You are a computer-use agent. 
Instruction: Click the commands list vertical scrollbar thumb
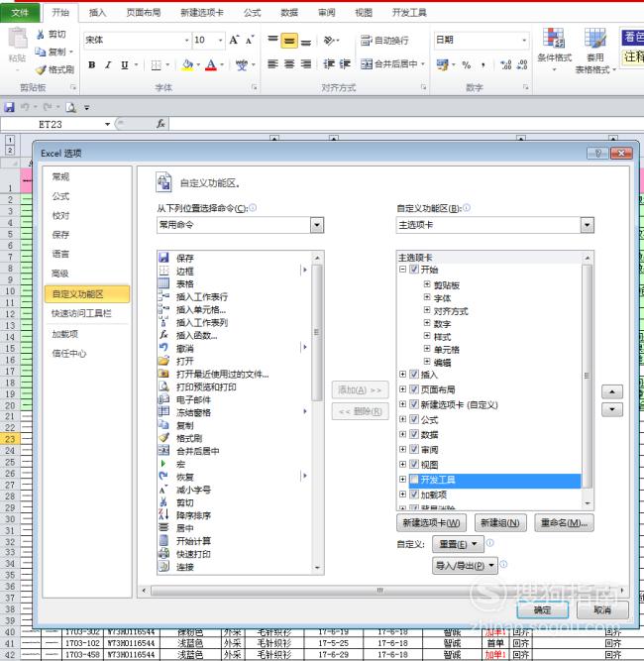317,332
